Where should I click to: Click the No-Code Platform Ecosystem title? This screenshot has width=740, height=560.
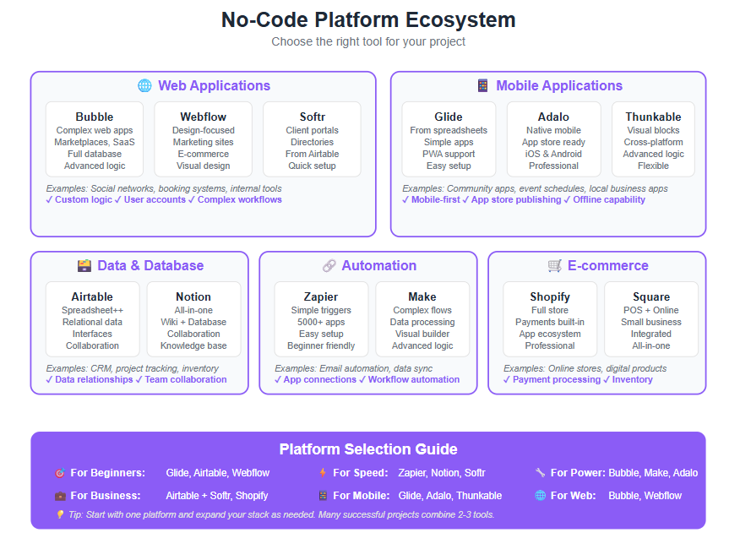(x=368, y=19)
